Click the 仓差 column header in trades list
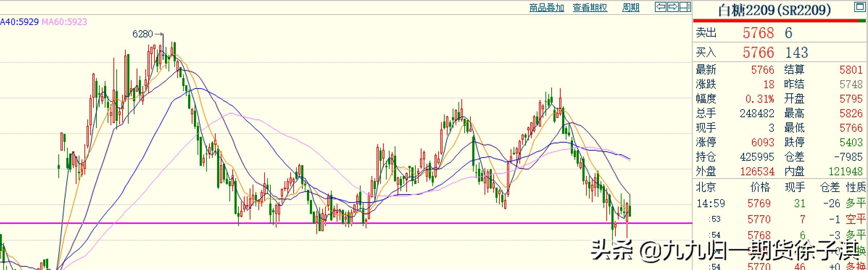 pyautogui.click(x=830, y=187)
